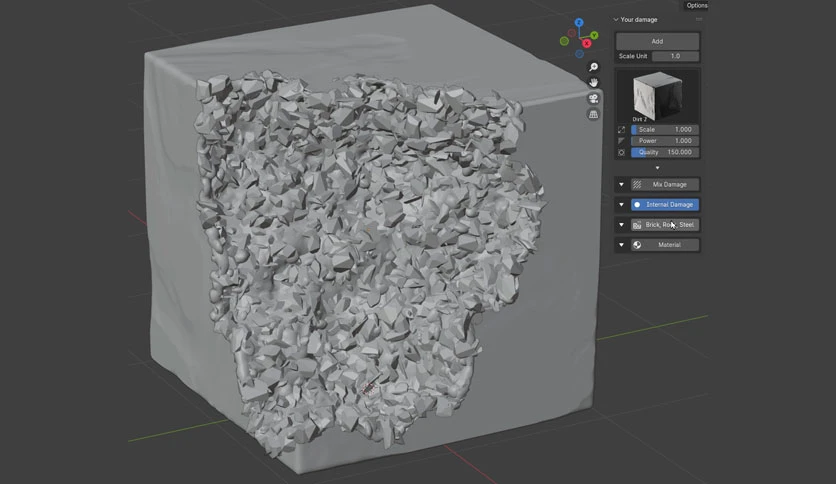
Task: Expand the small arrow below Quality
Action: click(x=657, y=168)
